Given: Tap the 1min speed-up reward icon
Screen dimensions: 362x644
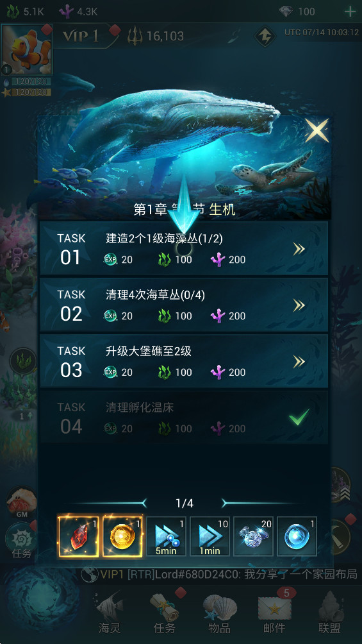Looking at the screenshot, I should click(210, 536).
